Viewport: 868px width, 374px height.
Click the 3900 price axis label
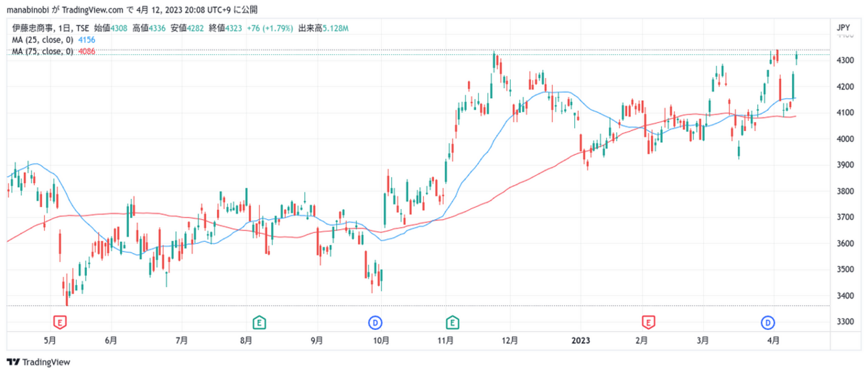(x=845, y=165)
